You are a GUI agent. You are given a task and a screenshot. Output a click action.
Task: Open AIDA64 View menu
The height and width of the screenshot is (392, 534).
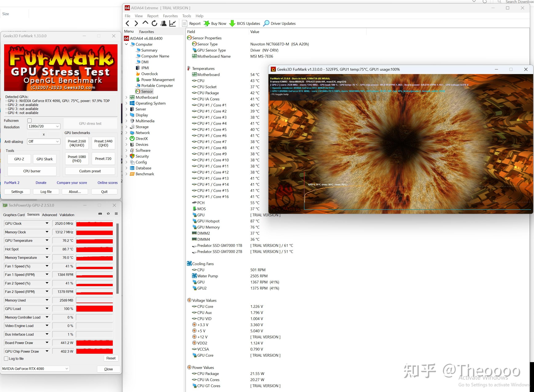pos(138,16)
